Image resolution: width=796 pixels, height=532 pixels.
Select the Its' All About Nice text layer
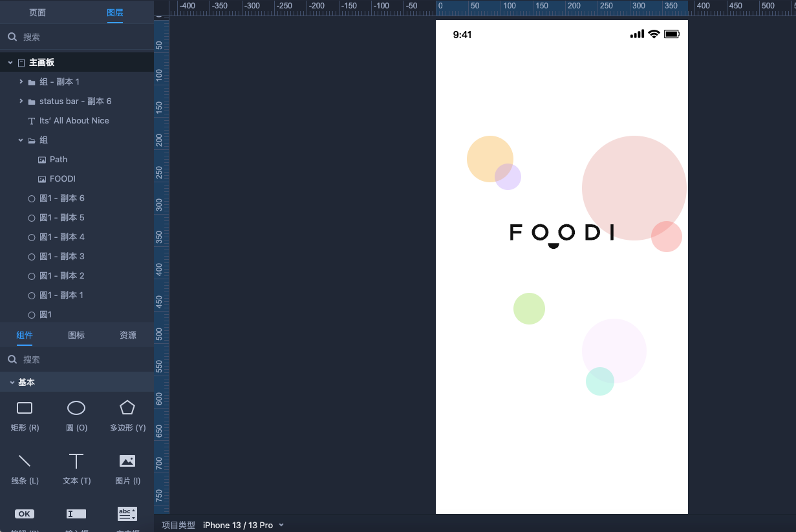[74, 121]
